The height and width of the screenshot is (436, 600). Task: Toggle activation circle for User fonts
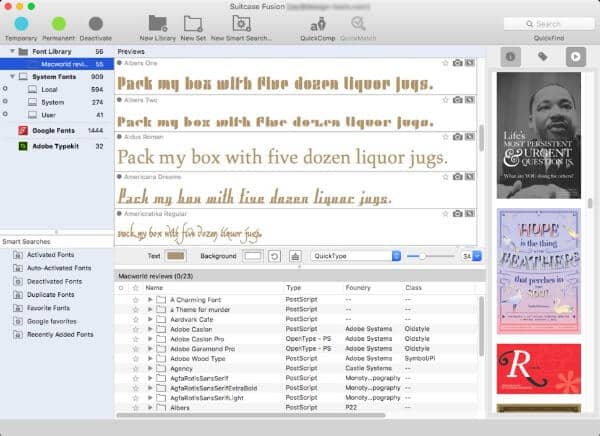(5, 114)
